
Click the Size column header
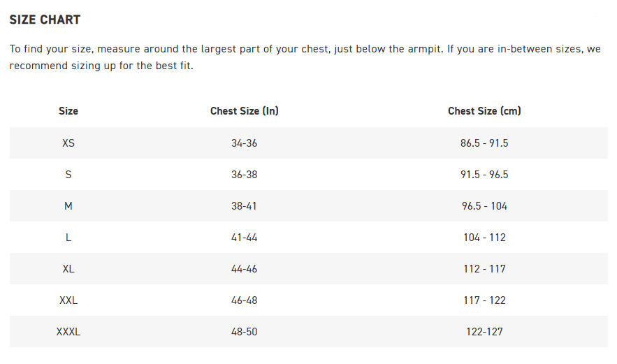68,111
